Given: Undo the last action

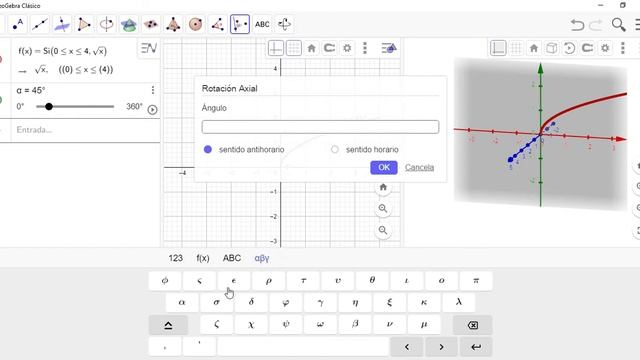Looking at the screenshot, I should 577,25.
